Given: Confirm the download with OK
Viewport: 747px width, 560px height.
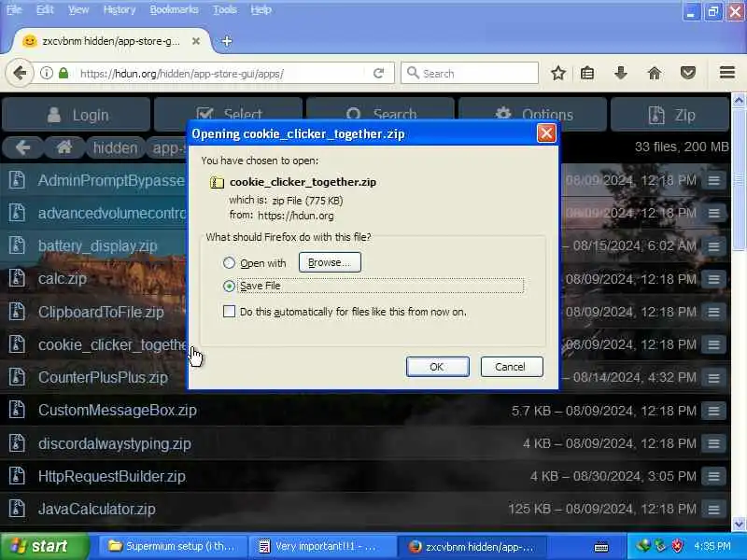Looking at the screenshot, I should pos(437,367).
